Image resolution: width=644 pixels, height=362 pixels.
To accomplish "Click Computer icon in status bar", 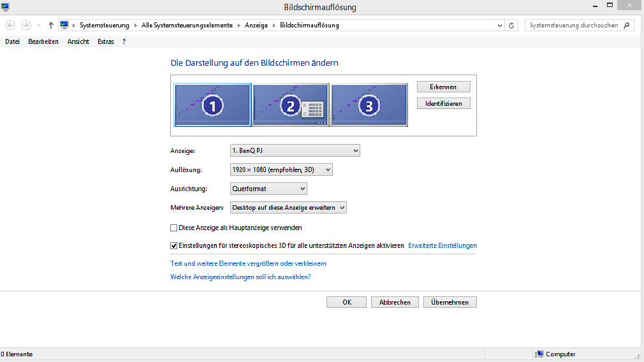I will click(539, 354).
